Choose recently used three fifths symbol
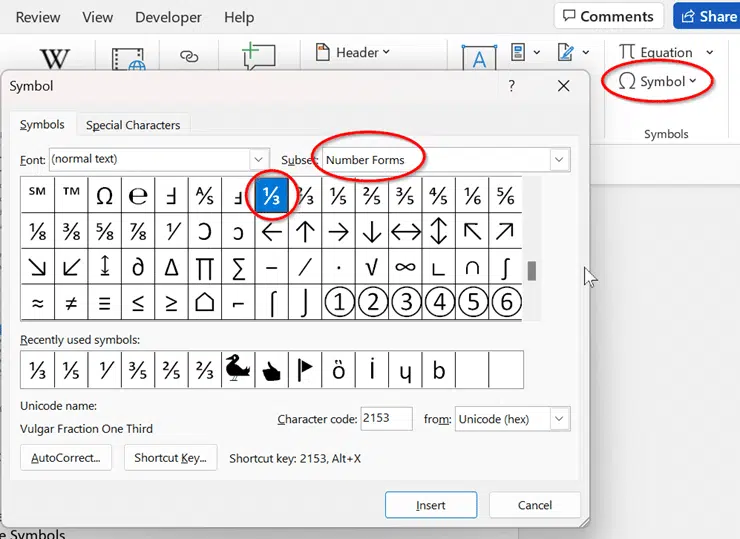The image size is (740, 539). (x=138, y=370)
